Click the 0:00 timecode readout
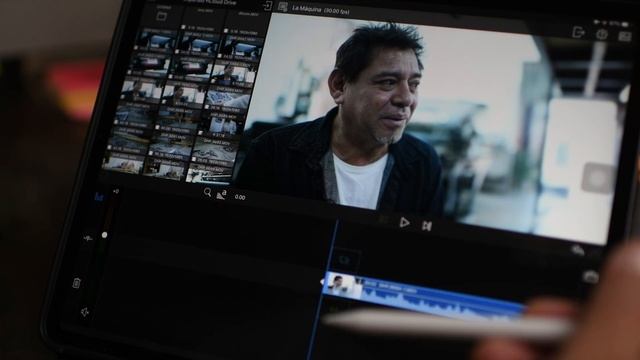The width and height of the screenshot is (640, 360). tap(240, 197)
